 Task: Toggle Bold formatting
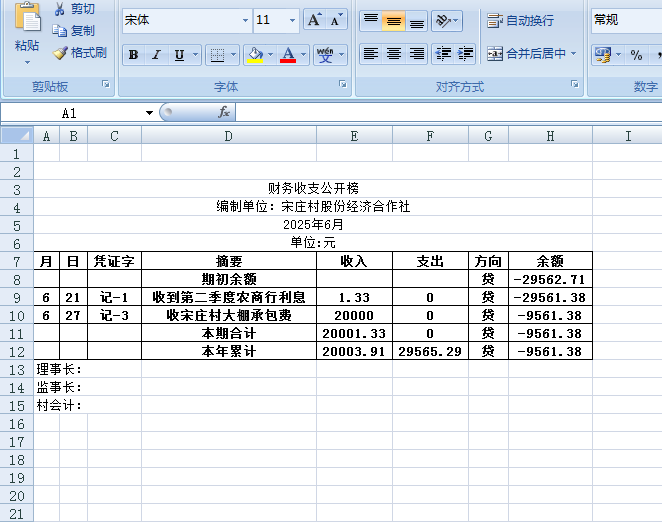point(133,55)
